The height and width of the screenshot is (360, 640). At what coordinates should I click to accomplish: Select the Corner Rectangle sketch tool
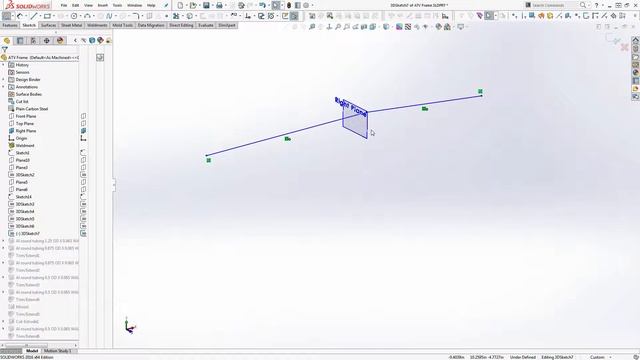coord(47,16)
